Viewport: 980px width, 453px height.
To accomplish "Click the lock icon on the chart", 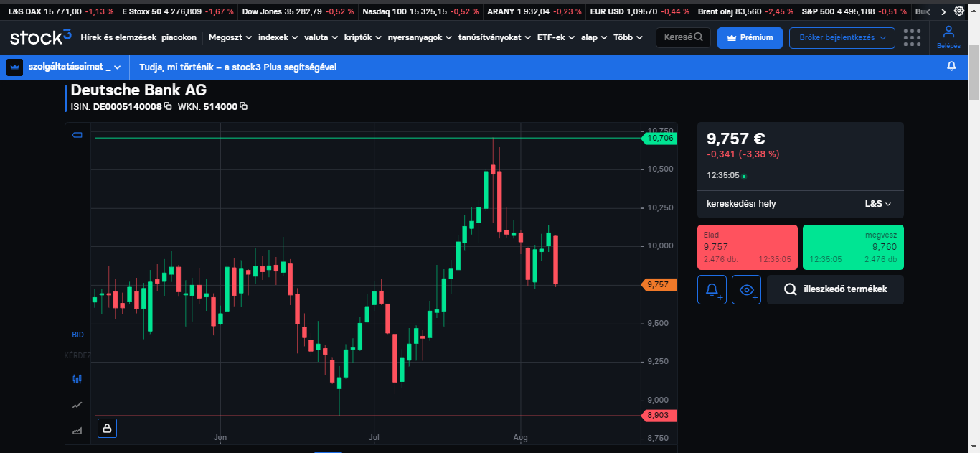I will point(107,429).
